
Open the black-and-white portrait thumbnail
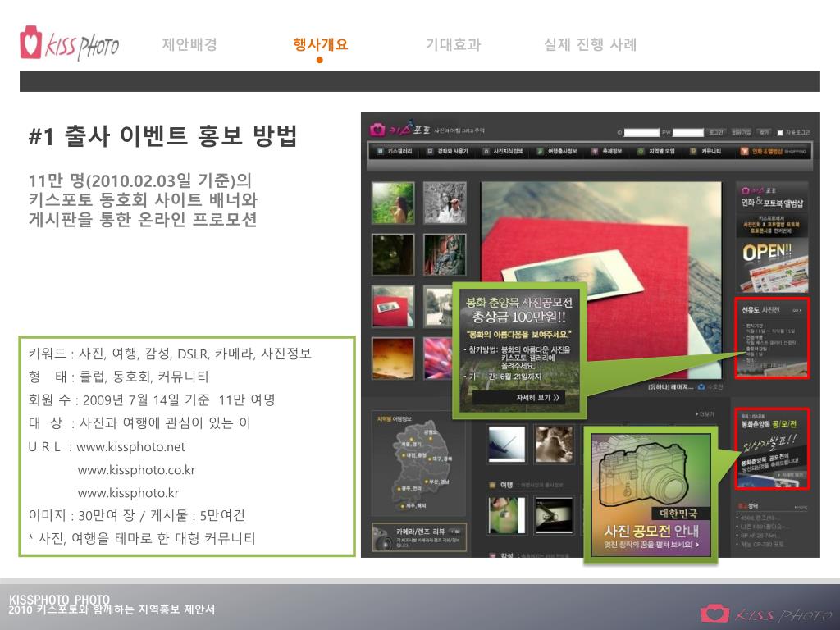pyautogui.click(x=445, y=203)
